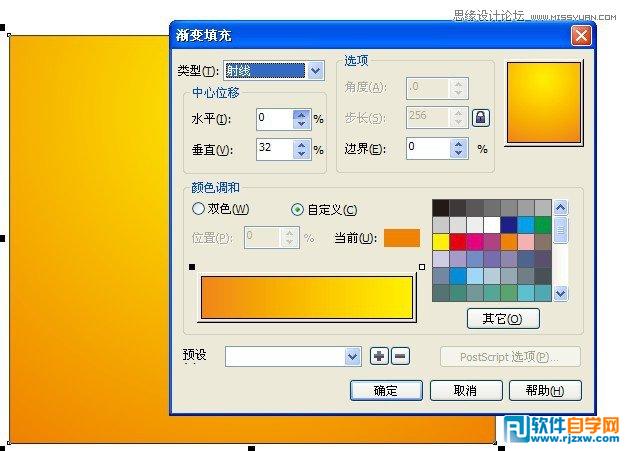Select the left black gradient start marker
The height and width of the screenshot is (451, 627).
(x=192, y=267)
